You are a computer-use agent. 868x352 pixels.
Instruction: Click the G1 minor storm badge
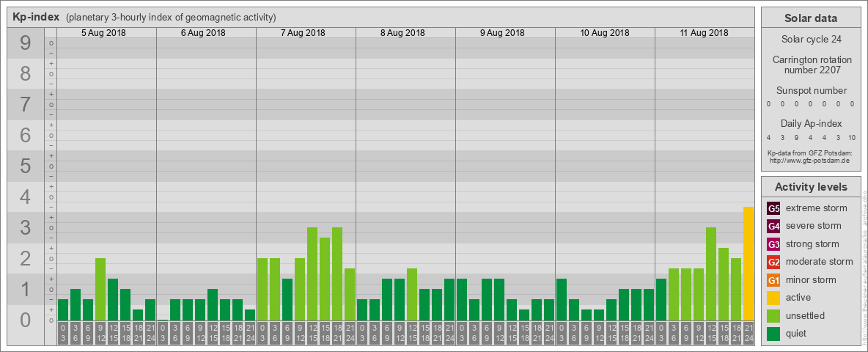773,279
